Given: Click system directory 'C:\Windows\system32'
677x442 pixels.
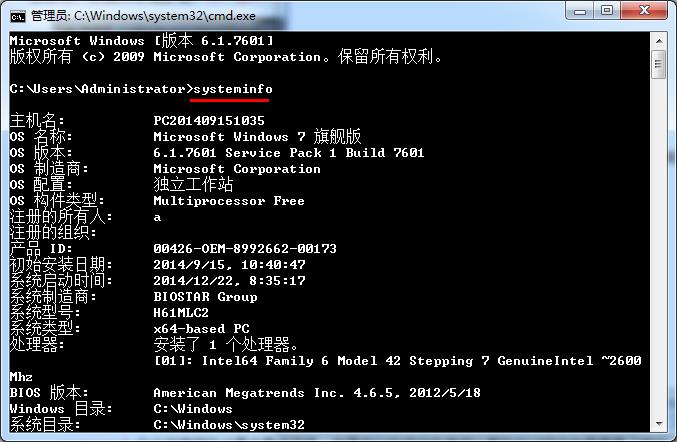Looking at the screenshot, I should 229,425.
